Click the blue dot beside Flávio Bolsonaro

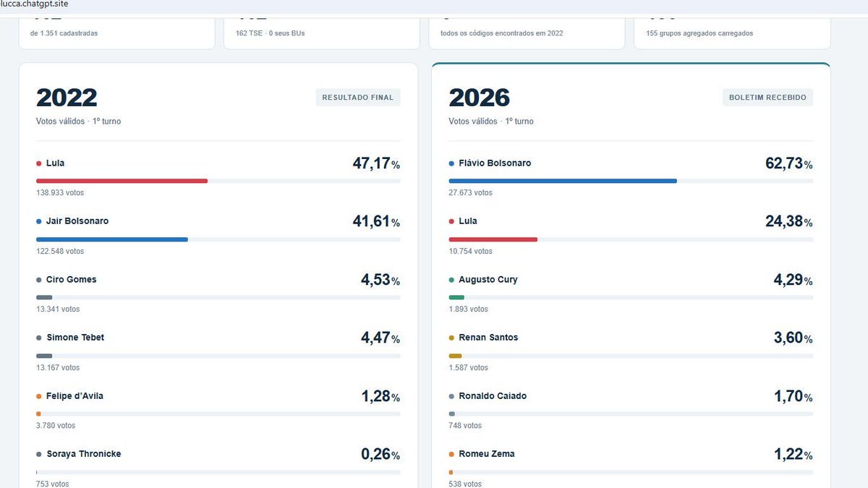(x=451, y=163)
